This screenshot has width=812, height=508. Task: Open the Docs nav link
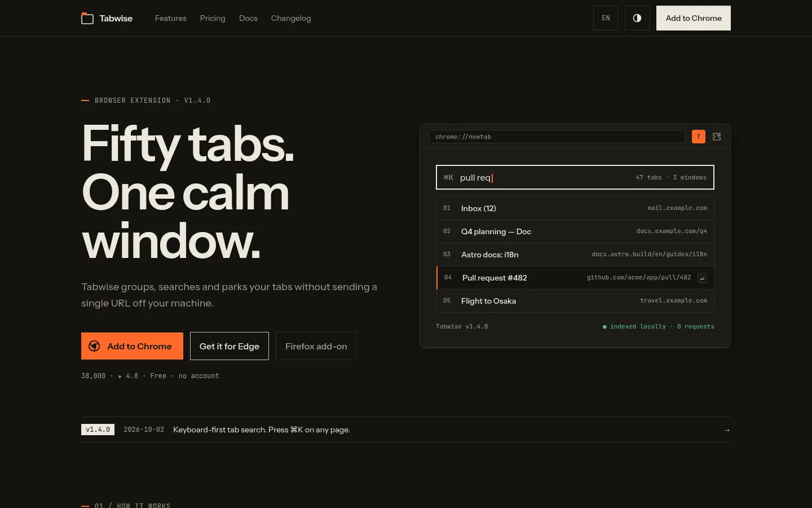248,18
